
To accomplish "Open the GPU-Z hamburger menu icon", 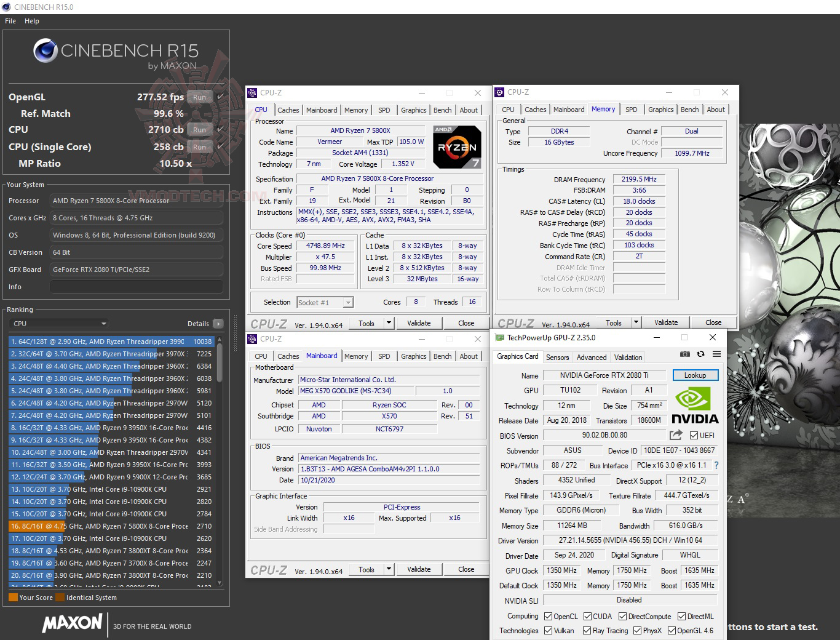I will tap(716, 354).
